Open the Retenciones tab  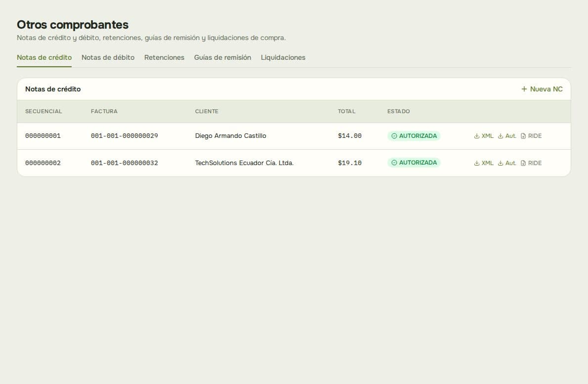click(x=164, y=57)
